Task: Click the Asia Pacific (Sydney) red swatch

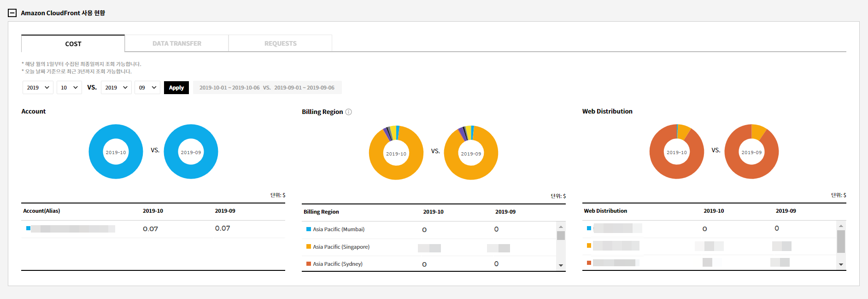Action: coord(309,264)
